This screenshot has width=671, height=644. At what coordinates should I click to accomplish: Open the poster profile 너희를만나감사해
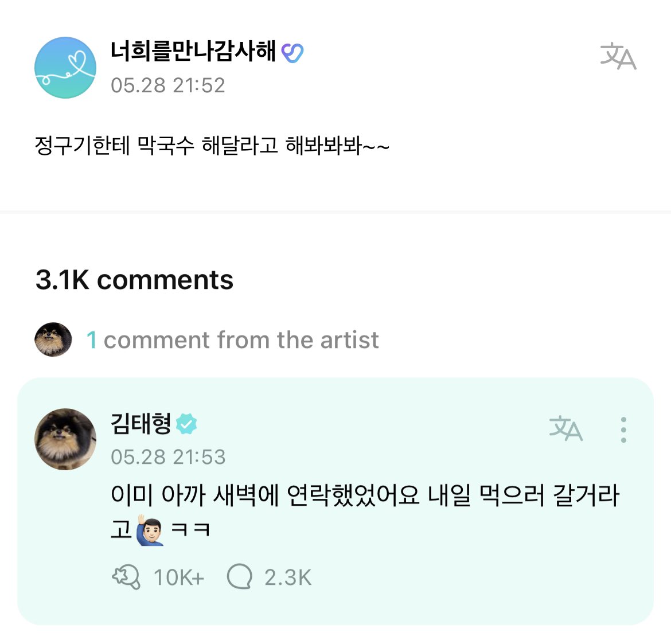193,52
